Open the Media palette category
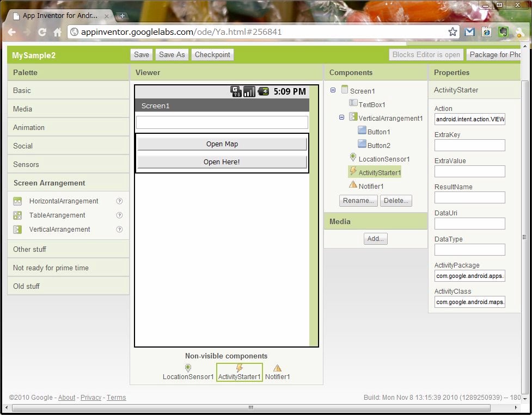Screen dimensions: 532x415 (x=22, y=109)
